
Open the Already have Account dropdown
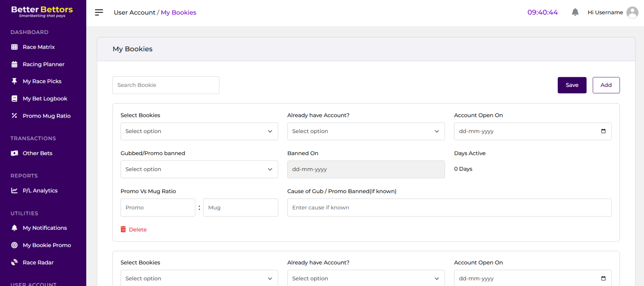tap(366, 131)
